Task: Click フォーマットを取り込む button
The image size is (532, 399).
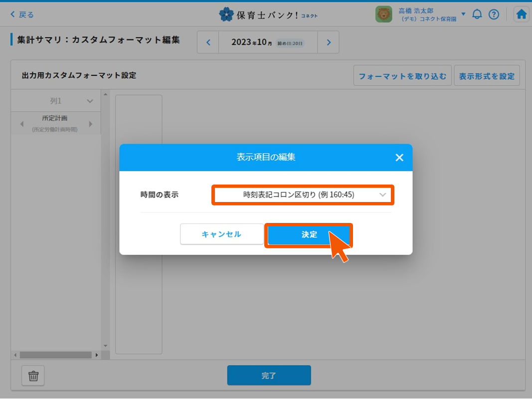Action: point(402,76)
